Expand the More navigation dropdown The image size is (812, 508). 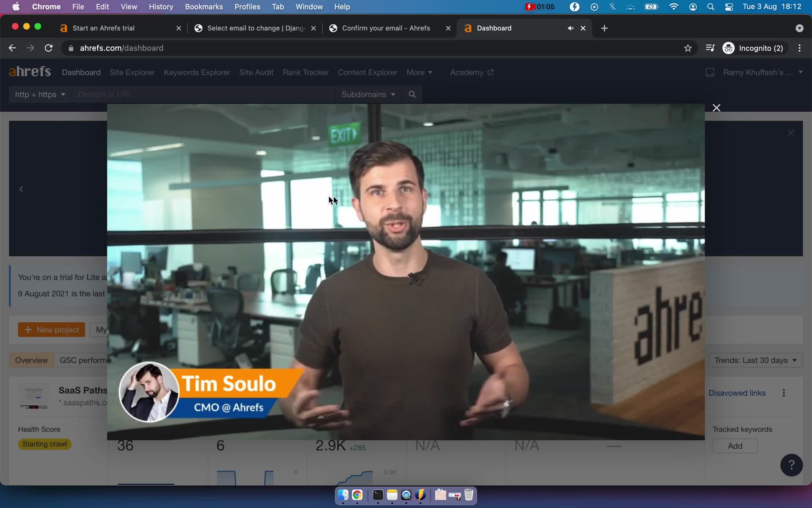tap(419, 72)
